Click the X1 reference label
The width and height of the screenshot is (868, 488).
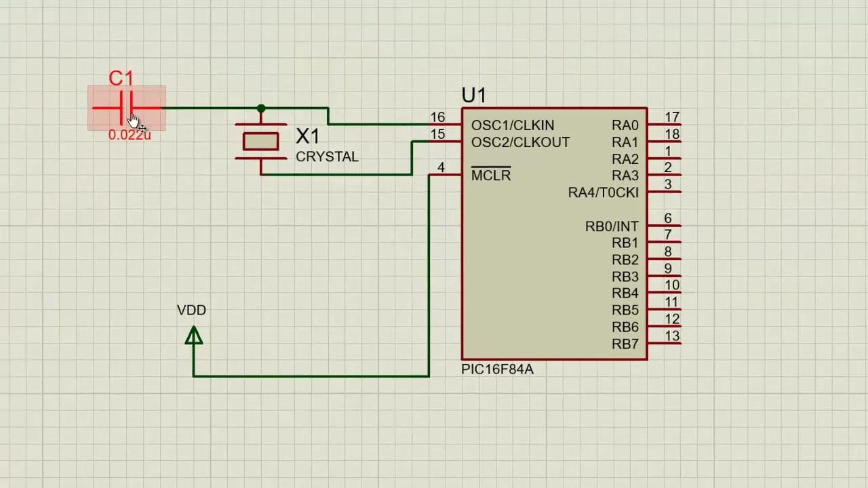point(307,136)
